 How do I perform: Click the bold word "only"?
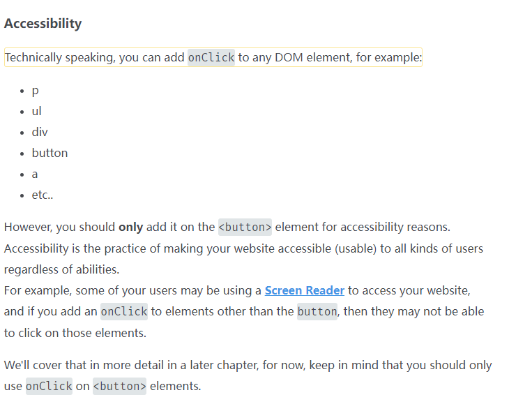pos(130,227)
